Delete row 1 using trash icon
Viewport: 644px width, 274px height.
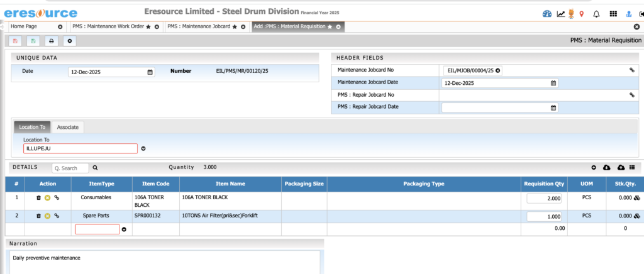coord(38,198)
